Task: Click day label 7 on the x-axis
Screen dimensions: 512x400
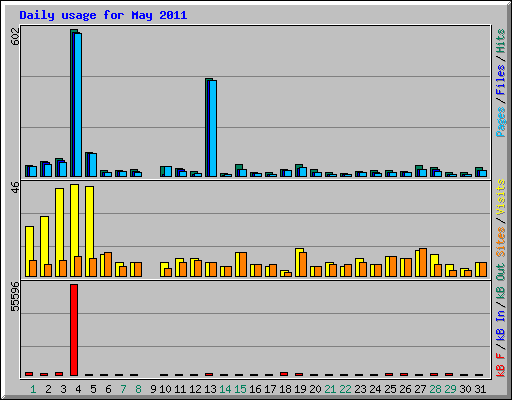Action: pos(123,389)
